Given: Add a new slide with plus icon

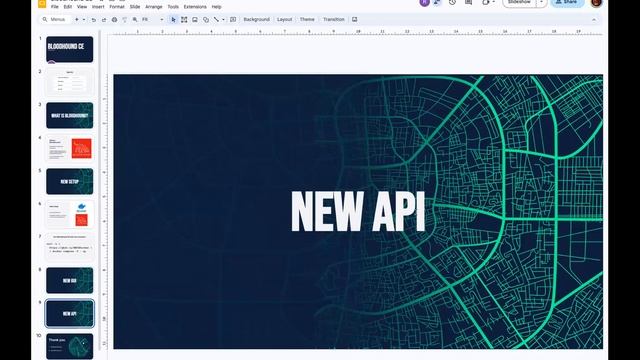Looking at the screenshot, I should pos(76,20).
